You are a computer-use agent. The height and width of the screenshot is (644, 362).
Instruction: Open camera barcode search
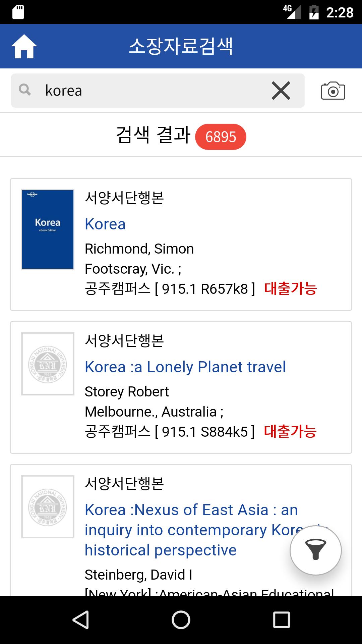[333, 91]
